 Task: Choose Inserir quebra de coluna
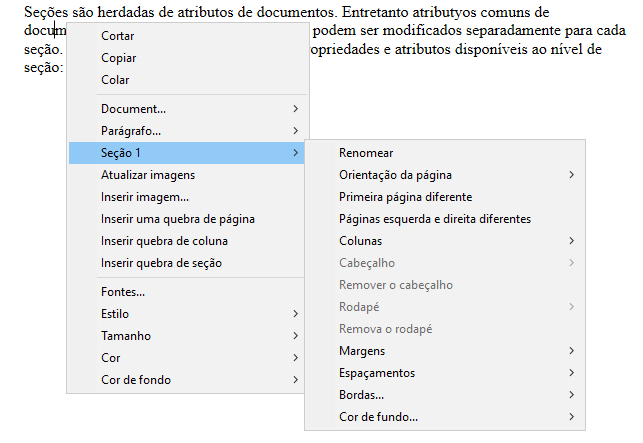[164, 240]
